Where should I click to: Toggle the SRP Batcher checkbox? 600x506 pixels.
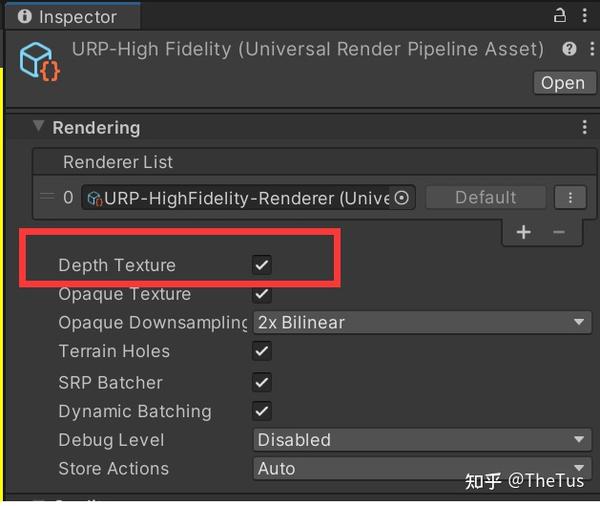pyautogui.click(x=262, y=382)
